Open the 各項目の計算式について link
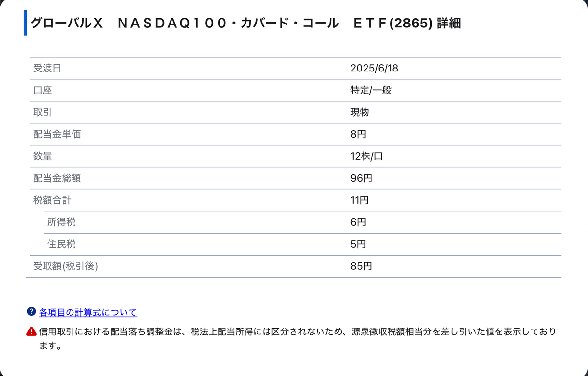This screenshot has width=588, height=376. click(88, 312)
